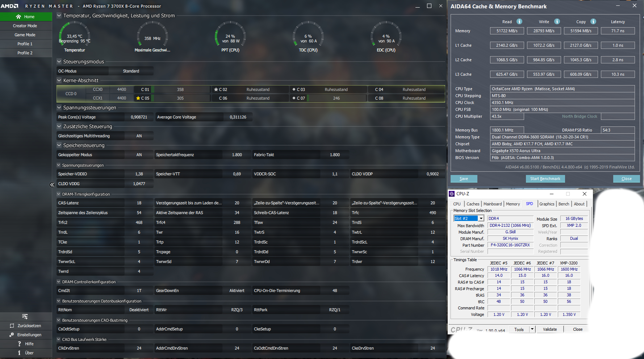
Task: Click the Gekoppelter Modus AN value
Action: point(139,155)
